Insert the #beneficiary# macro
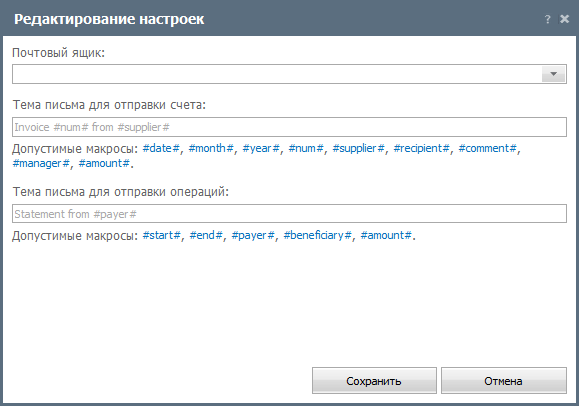The height and width of the screenshot is (406, 579). (x=318, y=235)
